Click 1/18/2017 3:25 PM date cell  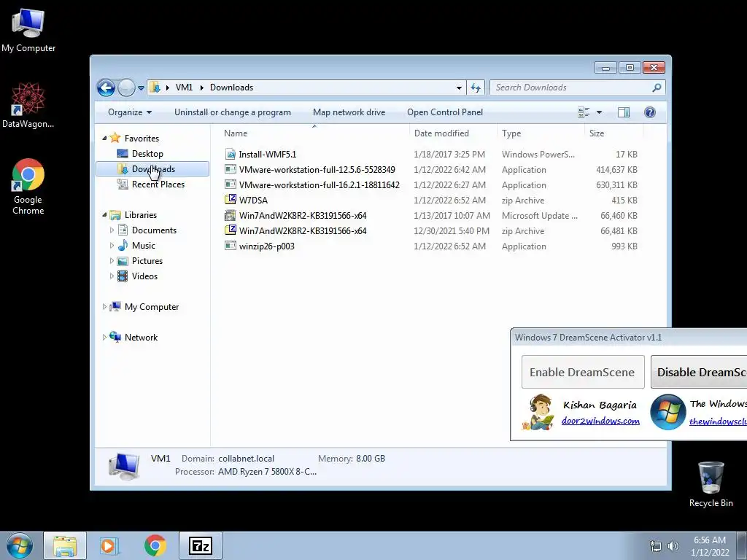449,155
